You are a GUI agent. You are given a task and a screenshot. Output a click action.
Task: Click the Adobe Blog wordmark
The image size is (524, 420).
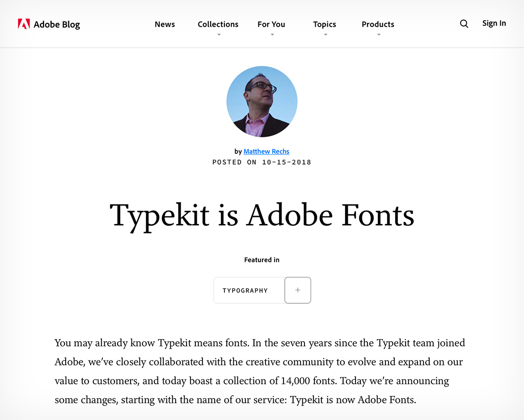[x=57, y=24]
